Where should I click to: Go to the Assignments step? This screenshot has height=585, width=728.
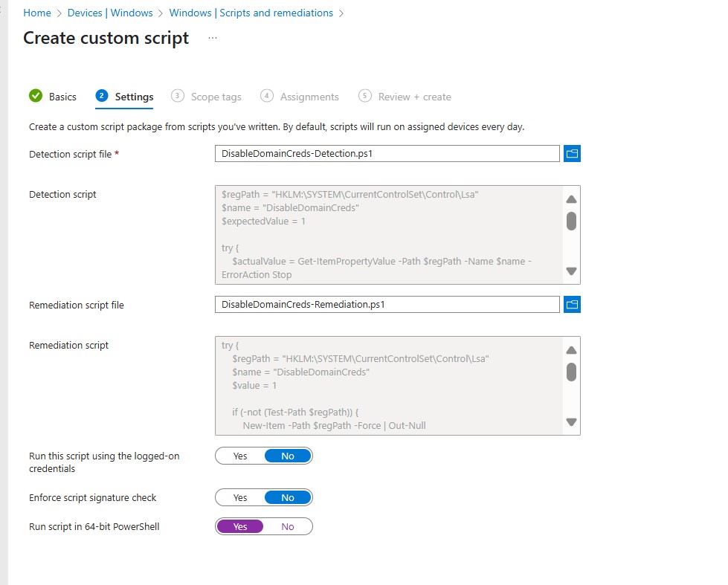309,97
